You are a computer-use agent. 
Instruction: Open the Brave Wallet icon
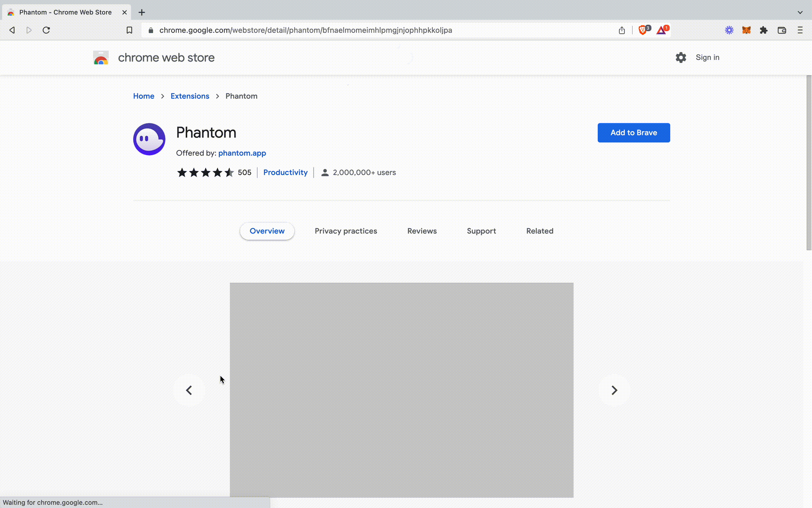(x=782, y=30)
